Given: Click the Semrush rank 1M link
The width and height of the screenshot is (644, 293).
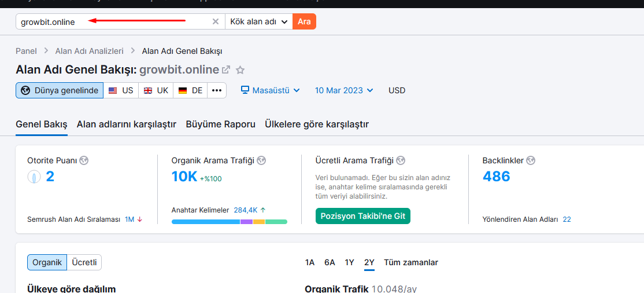Looking at the screenshot, I should click(x=130, y=219).
